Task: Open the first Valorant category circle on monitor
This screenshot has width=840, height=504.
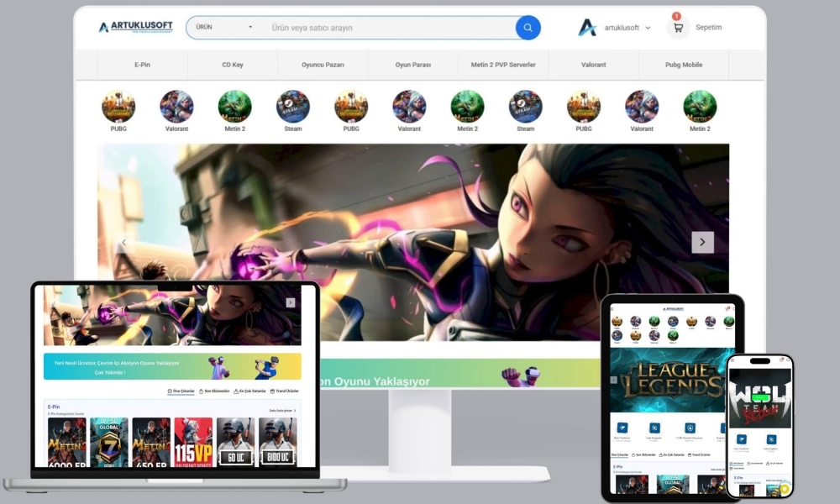Action: tap(176, 107)
